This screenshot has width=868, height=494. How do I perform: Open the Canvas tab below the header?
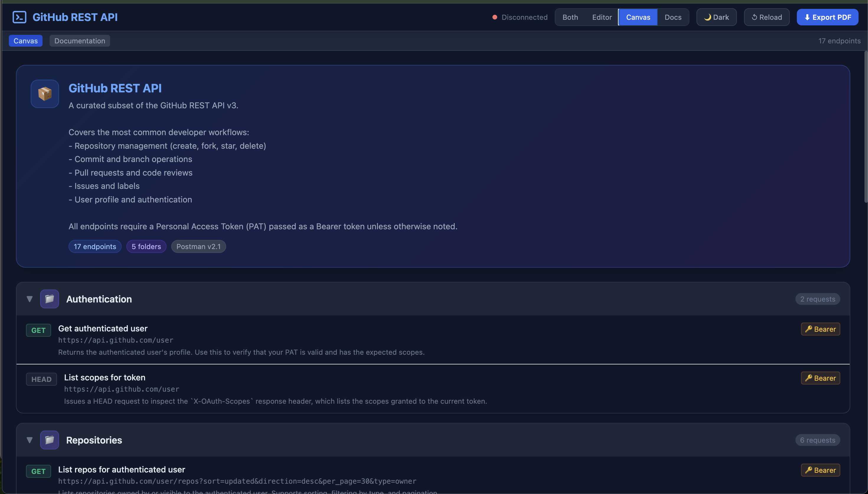[25, 41]
